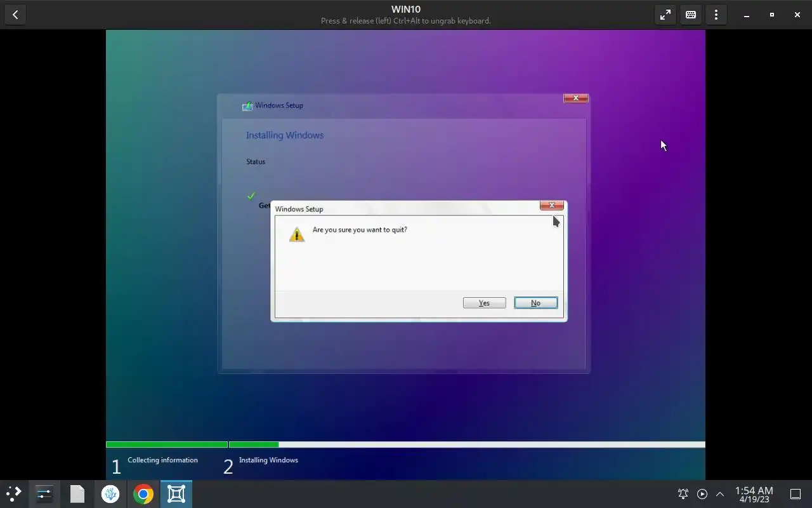Image resolution: width=812 pixels, height=508 pixels.
Task: Click the green checkmark status icon
Action: click(251, 196)
